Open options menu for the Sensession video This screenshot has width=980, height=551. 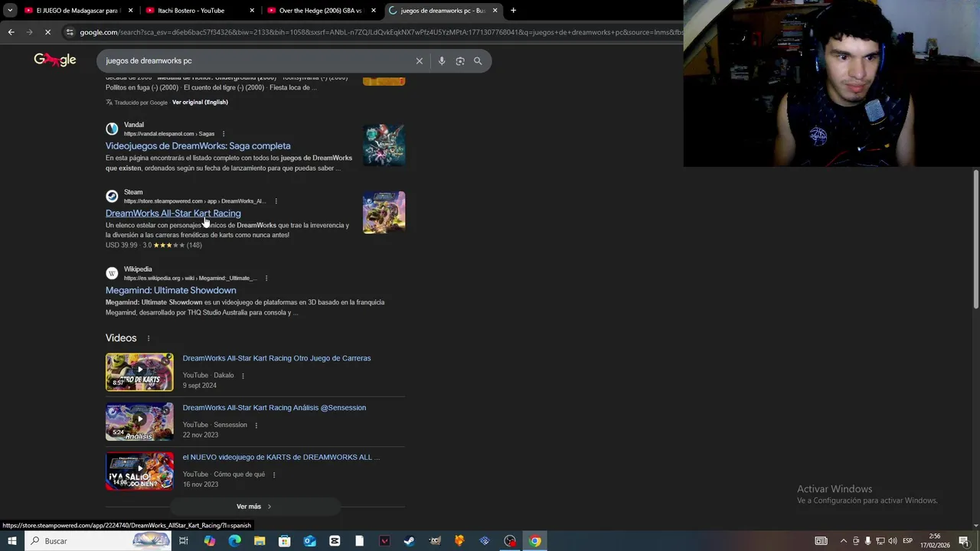click(x=256, y=425)
